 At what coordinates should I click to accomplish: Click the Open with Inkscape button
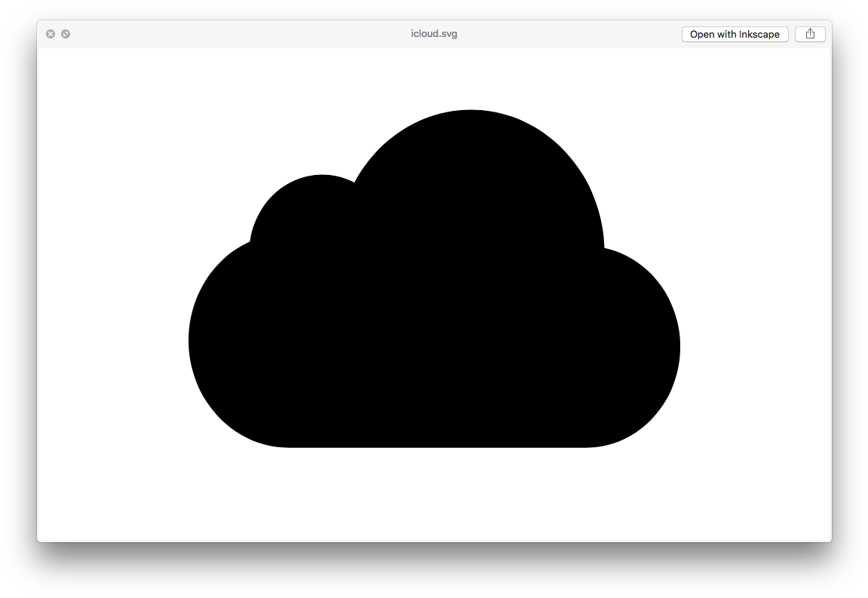click(735, 35)
